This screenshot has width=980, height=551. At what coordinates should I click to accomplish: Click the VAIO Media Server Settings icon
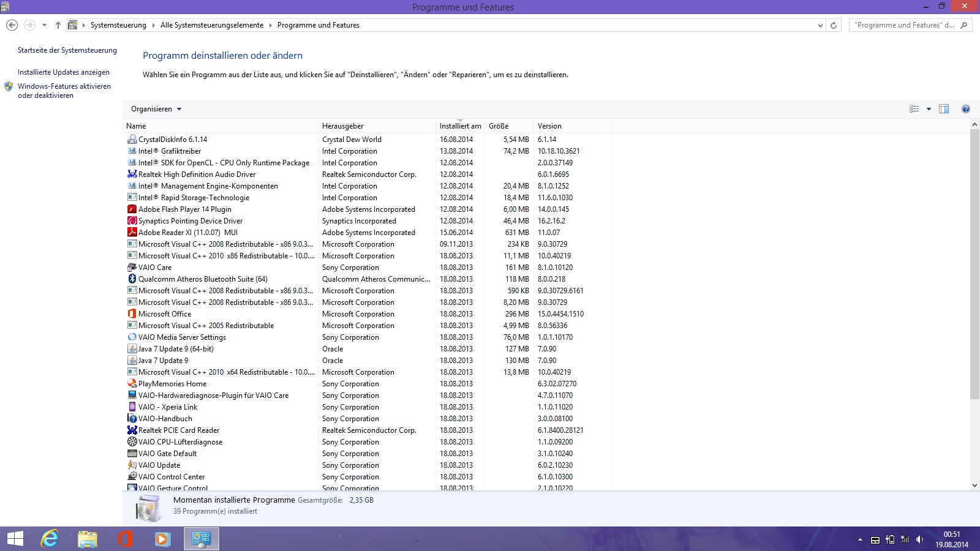click(x=132, y=337)
